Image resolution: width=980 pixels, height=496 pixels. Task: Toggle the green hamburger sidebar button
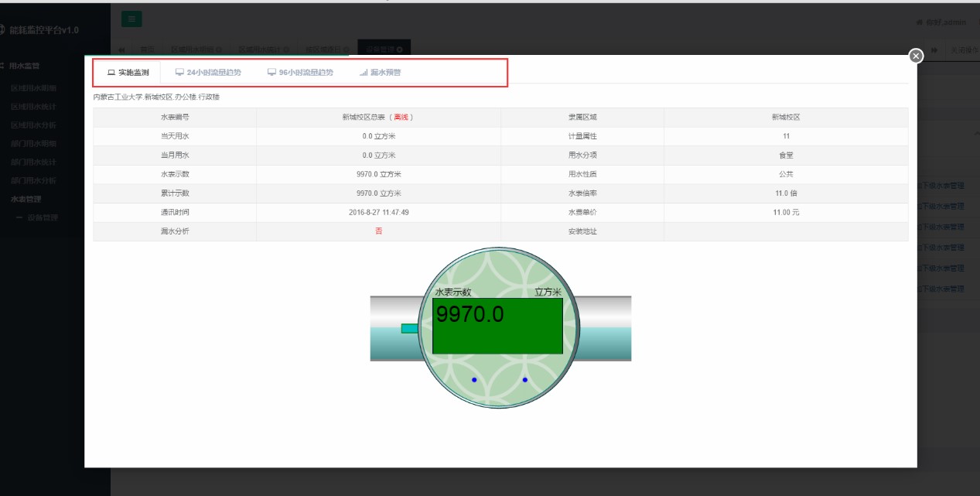coord(131,19)
